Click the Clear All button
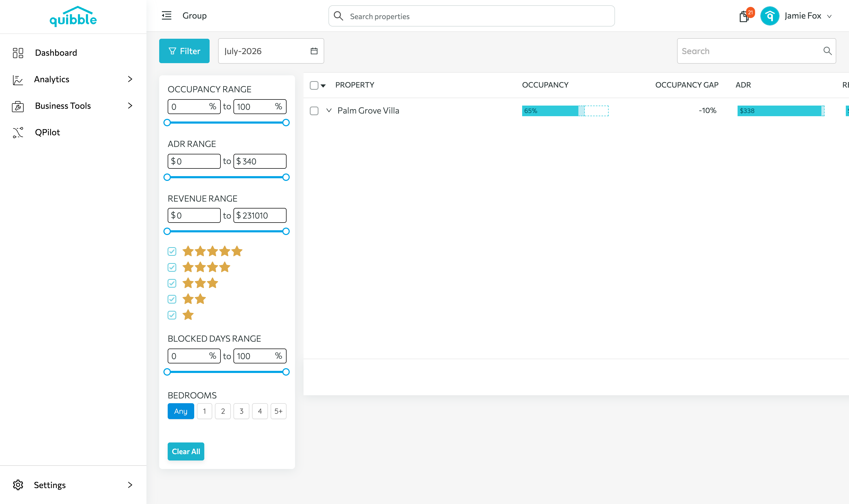Screen dimensions: 849x504 [186, 451]
